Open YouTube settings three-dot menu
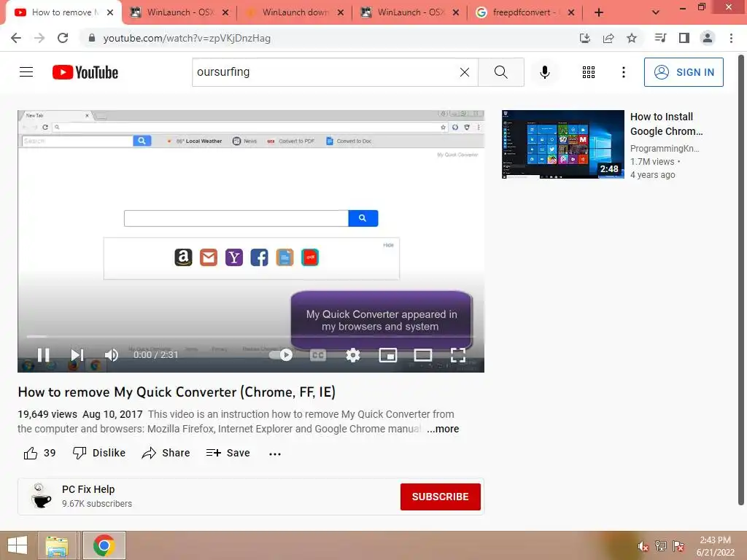747x560 pixels. [x=624, y=72]
